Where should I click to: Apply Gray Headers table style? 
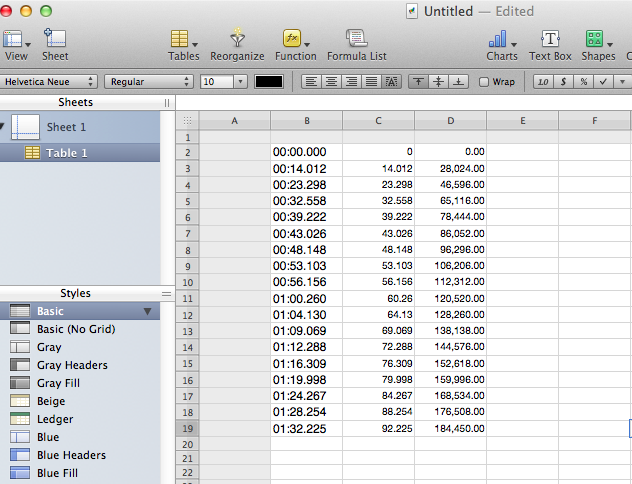[x=80, y=365]
